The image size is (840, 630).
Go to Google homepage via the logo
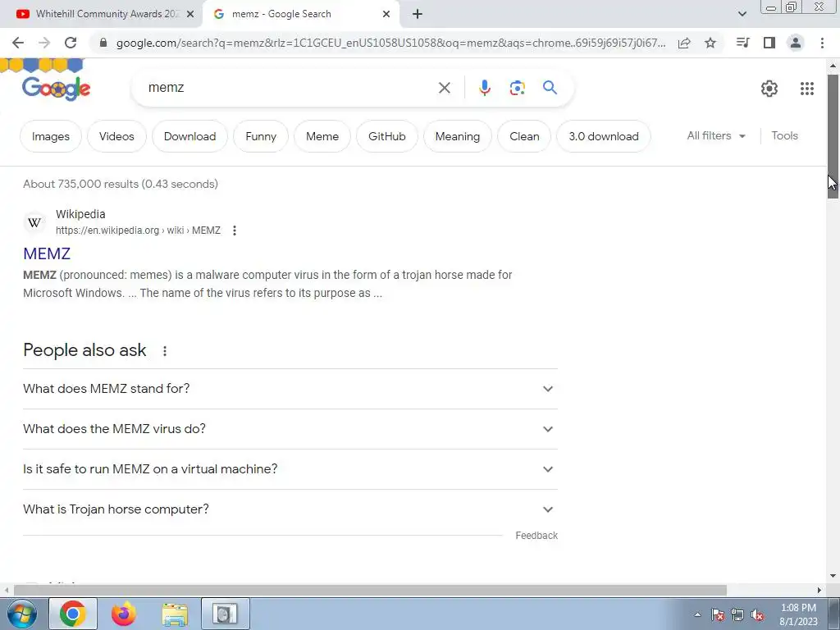(x=57, y=89)
